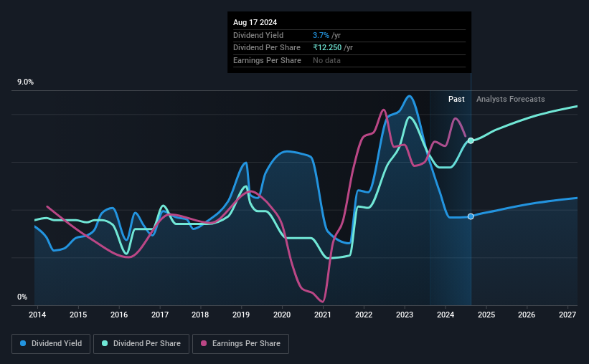Select the Dividend Per Share data point marker
Image resolution: width=589 pixels, height=364 pixels.
click(471, 140)
